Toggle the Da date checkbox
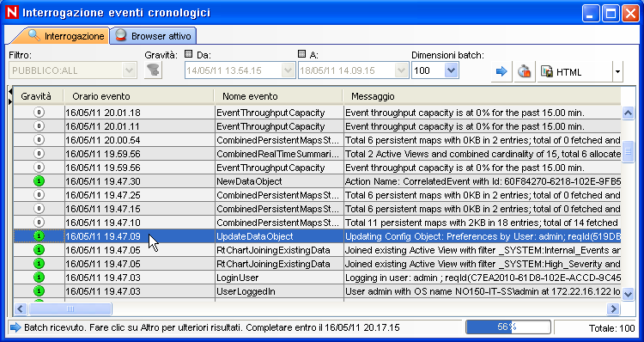 coord(189,53)
